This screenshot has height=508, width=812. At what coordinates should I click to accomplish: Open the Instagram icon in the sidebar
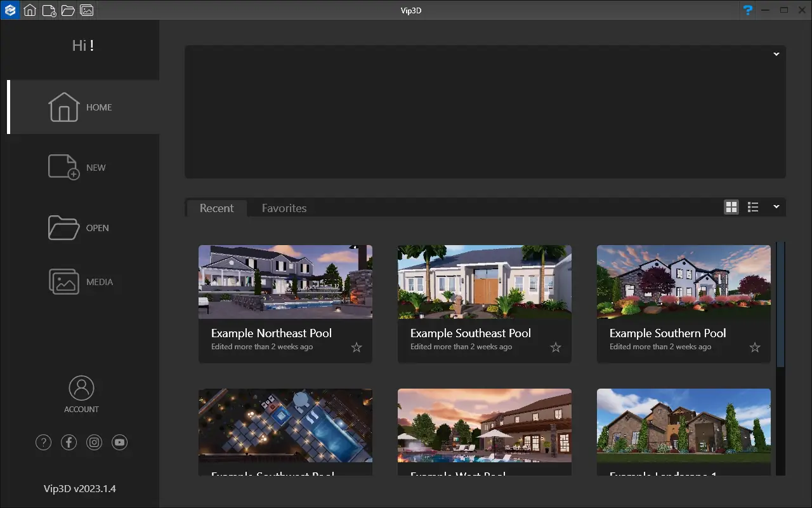tap(94, 442)
